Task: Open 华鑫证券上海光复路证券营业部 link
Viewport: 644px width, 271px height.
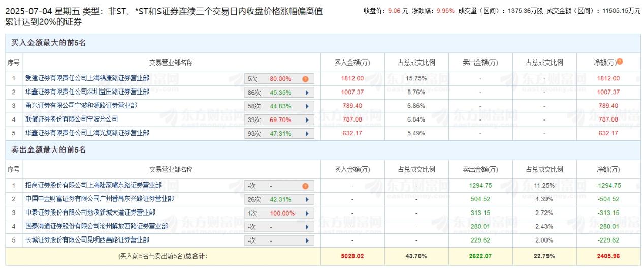Action: pos(87,133)
